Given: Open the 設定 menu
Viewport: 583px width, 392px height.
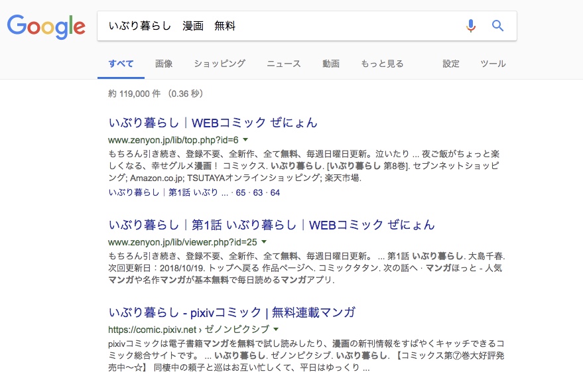Looking at the screenshot, I should click(x=451, y=64).
